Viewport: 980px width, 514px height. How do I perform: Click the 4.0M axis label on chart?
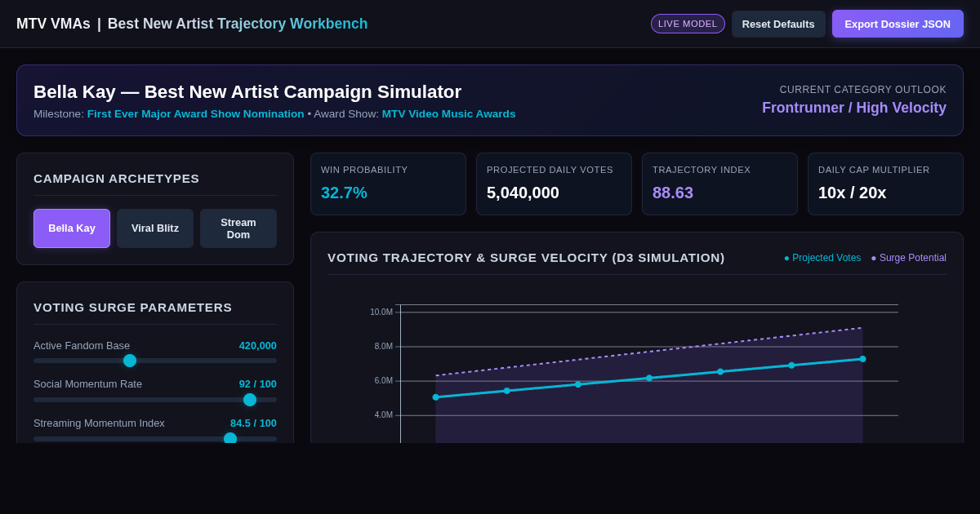(384, 415)
